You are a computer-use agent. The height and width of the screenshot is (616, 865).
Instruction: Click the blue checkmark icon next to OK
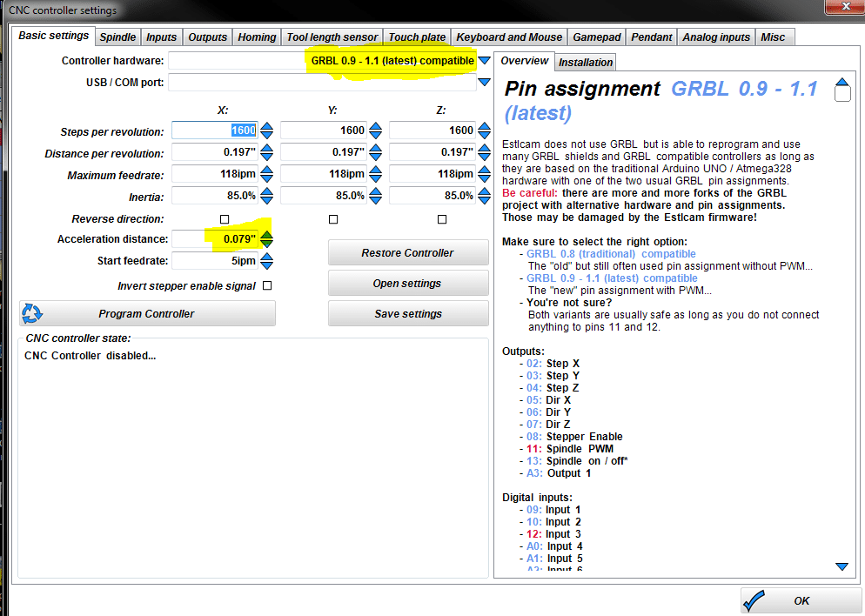(x=754, y=600)
